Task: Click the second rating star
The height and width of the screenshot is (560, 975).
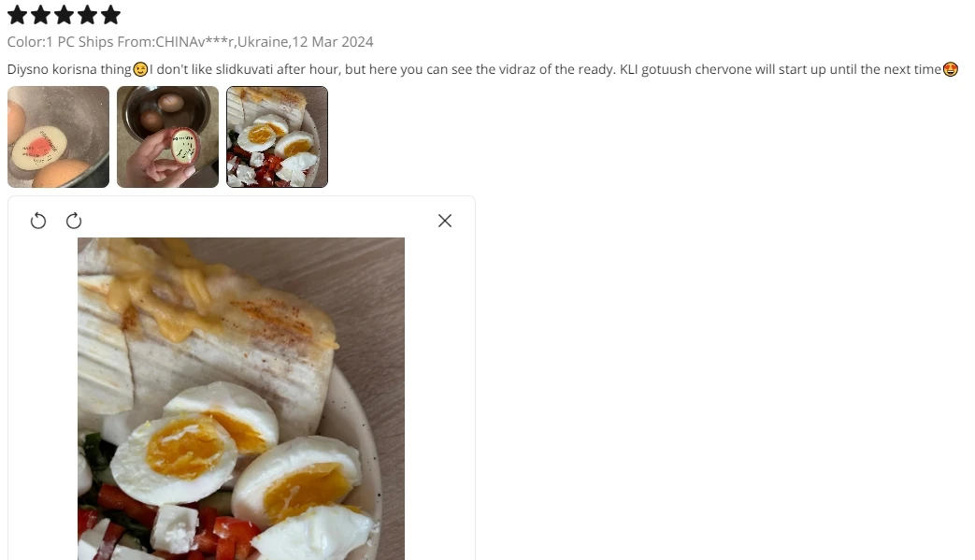Action: point(40,14)
